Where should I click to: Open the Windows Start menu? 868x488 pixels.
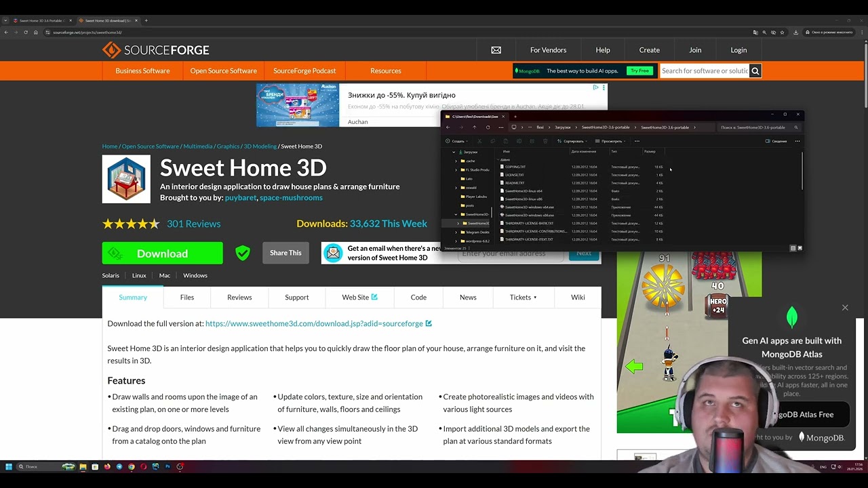click(9, 467)
